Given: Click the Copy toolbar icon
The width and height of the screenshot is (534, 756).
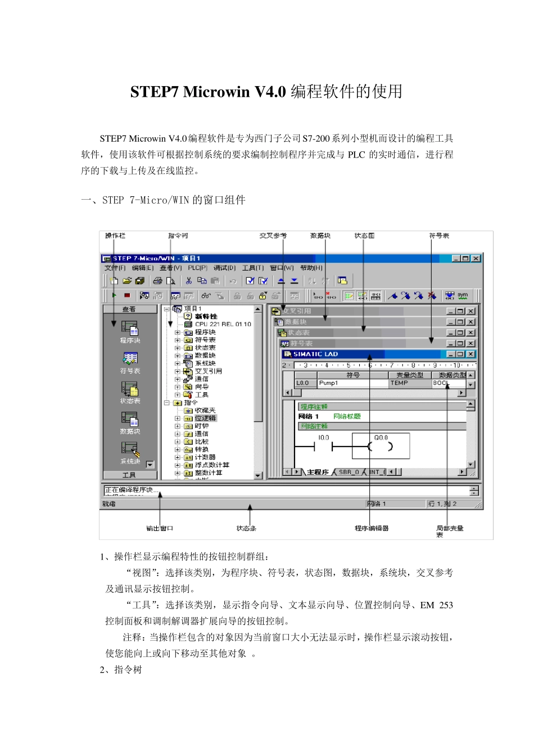Looking at the screenshot, I should [202, 281].
